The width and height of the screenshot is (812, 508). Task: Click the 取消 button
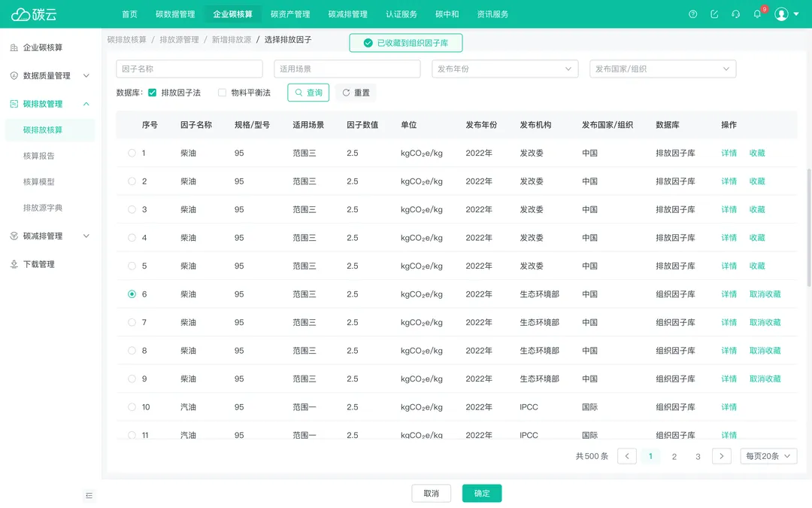pos(431,494)
